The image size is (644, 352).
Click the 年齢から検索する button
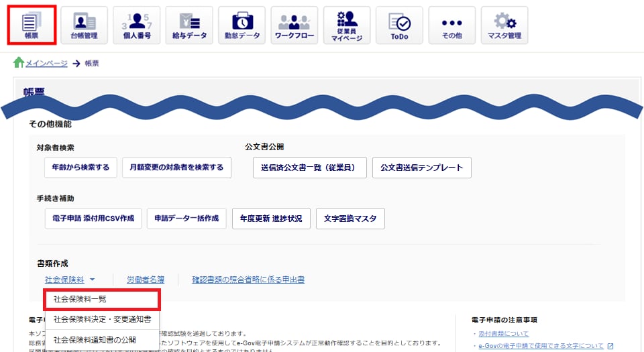point(80,168)
